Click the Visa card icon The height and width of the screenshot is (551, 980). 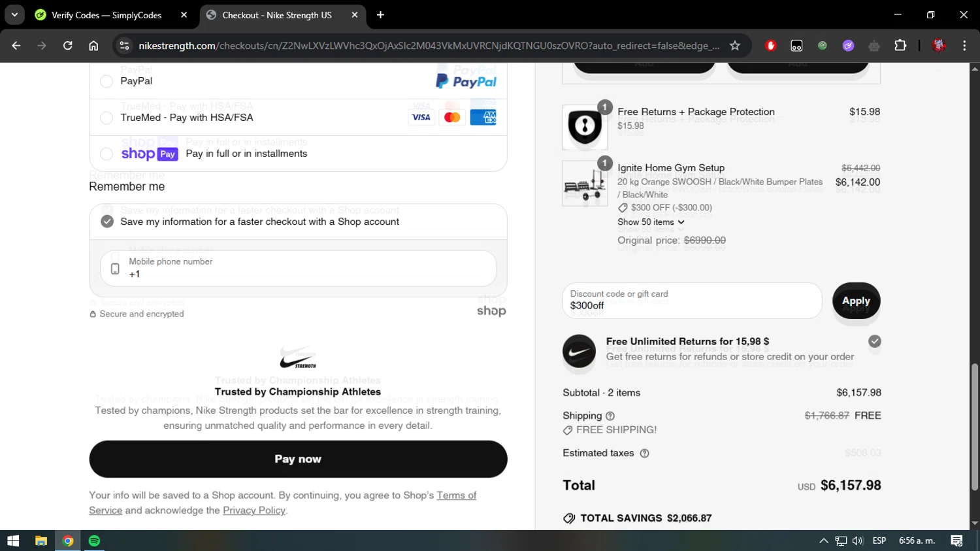(421, 118)
